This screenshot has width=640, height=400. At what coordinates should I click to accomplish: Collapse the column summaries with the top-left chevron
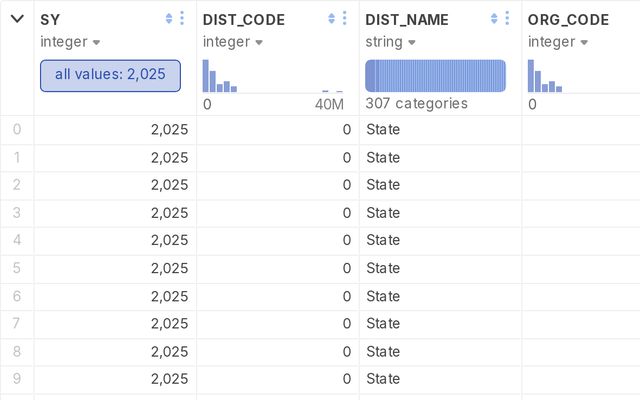[x=17, y=19]
